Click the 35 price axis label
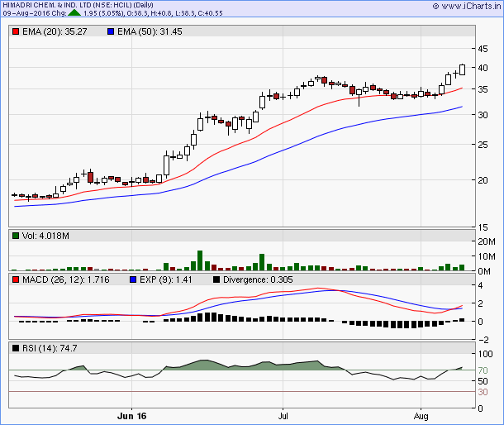 483,89
